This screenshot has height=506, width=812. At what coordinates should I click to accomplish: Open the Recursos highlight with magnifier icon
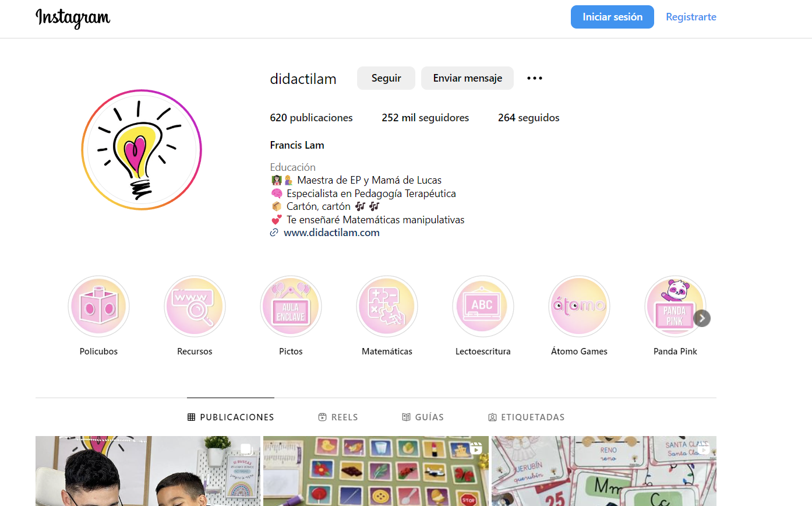(x=195, y=307)
